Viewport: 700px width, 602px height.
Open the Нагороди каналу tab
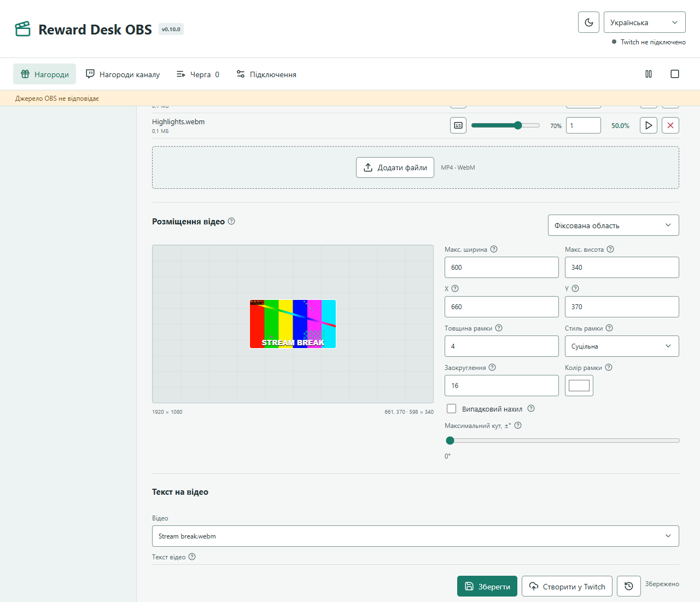(123, 74)
